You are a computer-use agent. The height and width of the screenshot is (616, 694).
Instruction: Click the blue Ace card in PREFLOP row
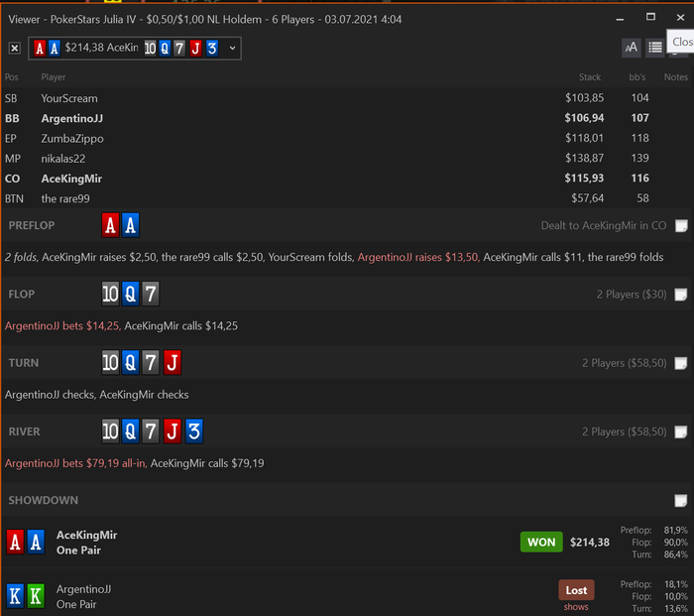point(131,225)
